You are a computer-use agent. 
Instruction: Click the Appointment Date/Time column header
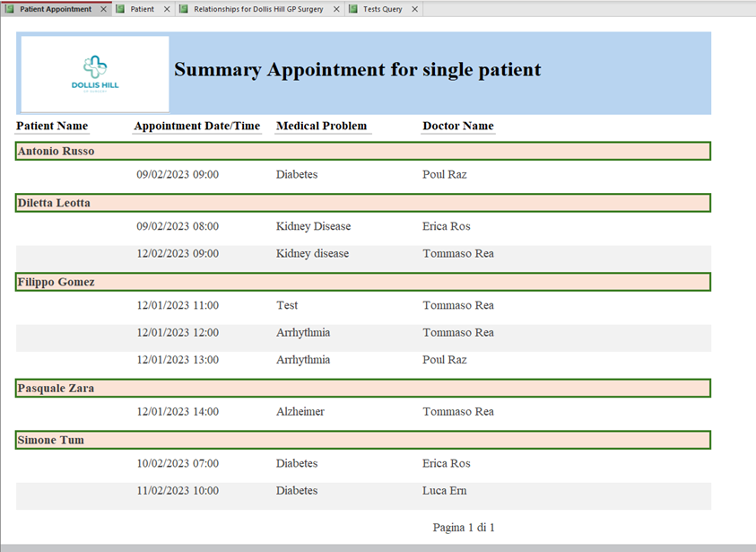pyautogui.click(x=196, y=127)
